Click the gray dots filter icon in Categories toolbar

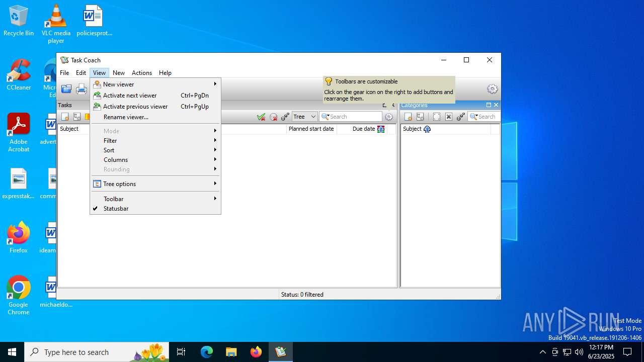[460, 117]
